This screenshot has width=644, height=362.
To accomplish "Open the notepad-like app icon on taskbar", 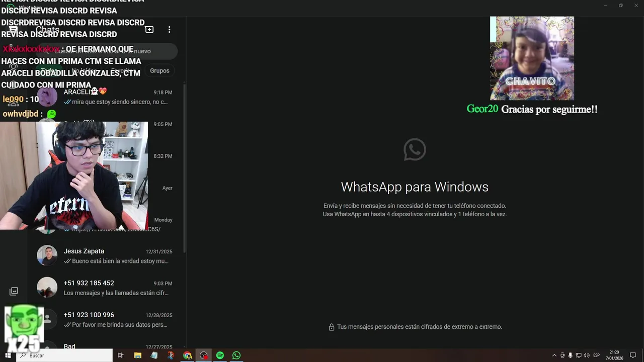I will tap(154, 355).
